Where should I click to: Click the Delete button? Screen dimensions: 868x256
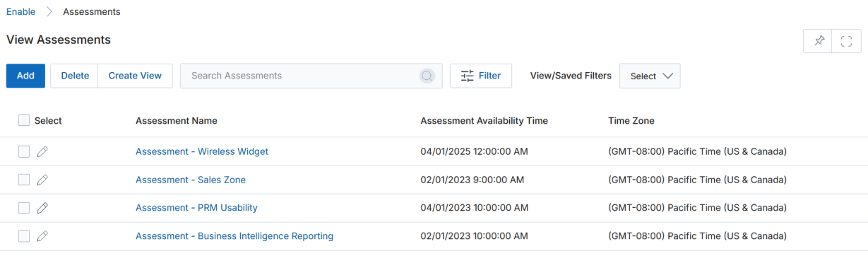[x=75, y=76]
